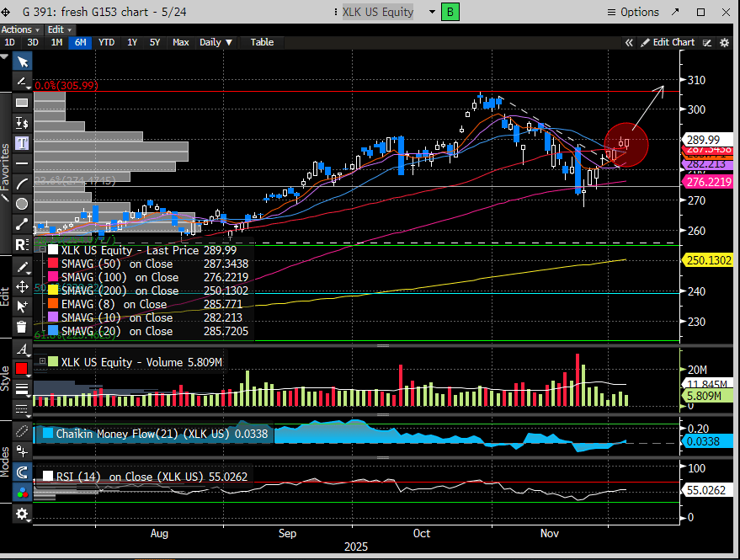Image resolution: width=740 pixels, height=560 pixels.
Task: Switch to 1M time range
Action: [x=56, y=42]
